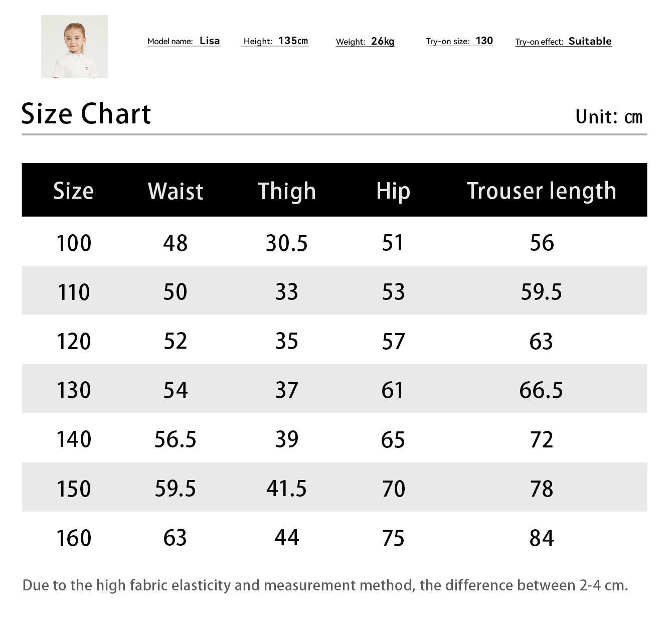Screen dimensions: 672x621
Task: Select the Size column header
Action: pyautogui.click(x=74, y=191)
